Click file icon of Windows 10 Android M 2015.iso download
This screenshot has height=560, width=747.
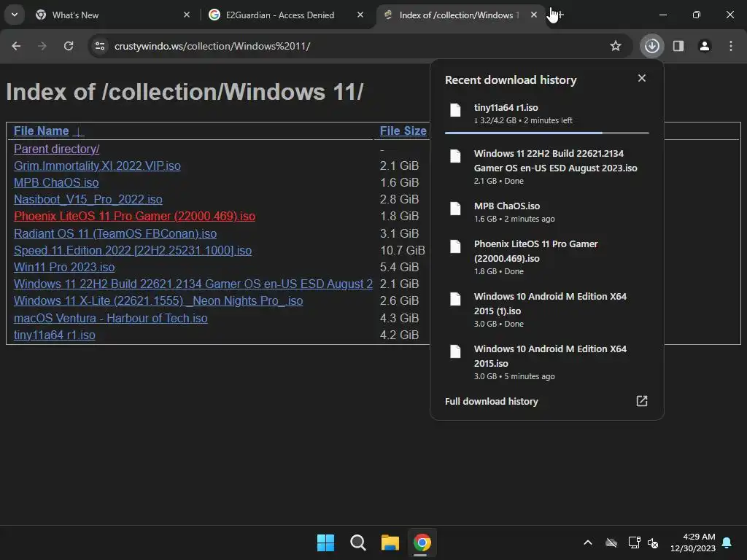(455, 351)
